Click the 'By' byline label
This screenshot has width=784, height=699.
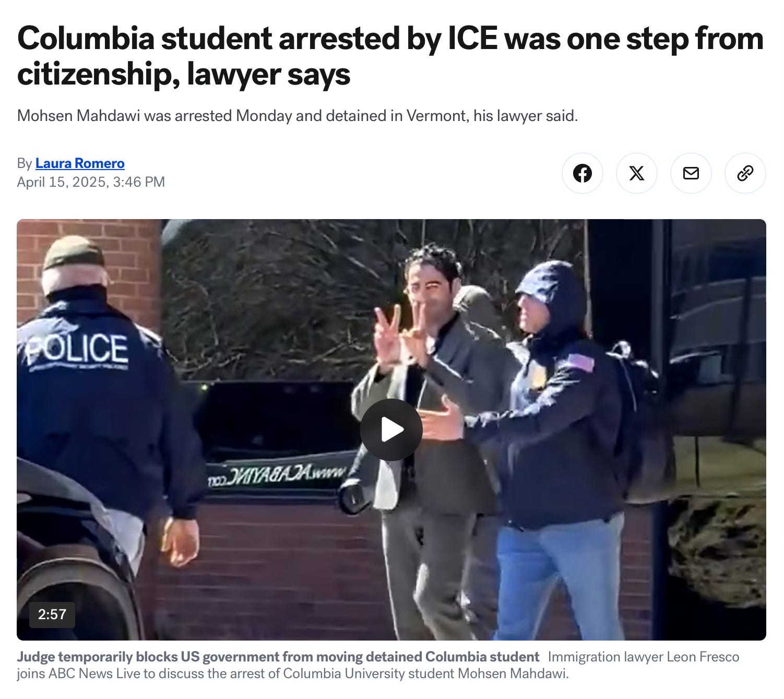(x=25, y=163)
